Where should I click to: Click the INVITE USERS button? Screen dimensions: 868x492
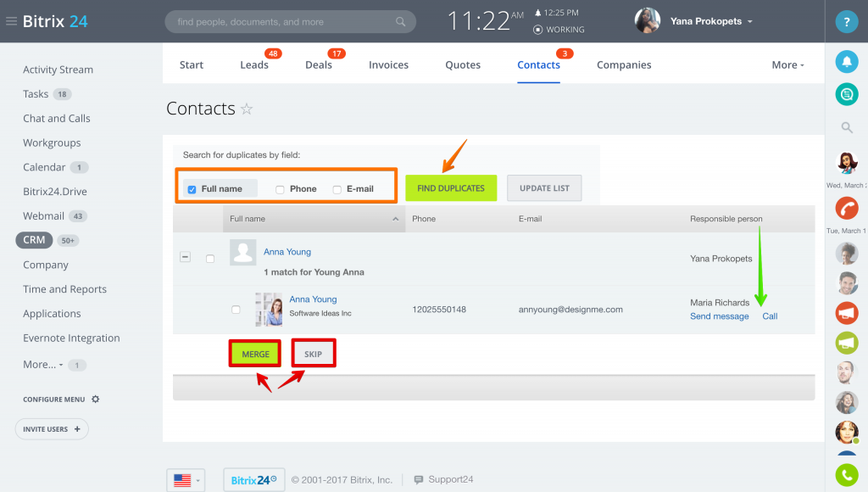pyautogui.click(x=52, y=429)
